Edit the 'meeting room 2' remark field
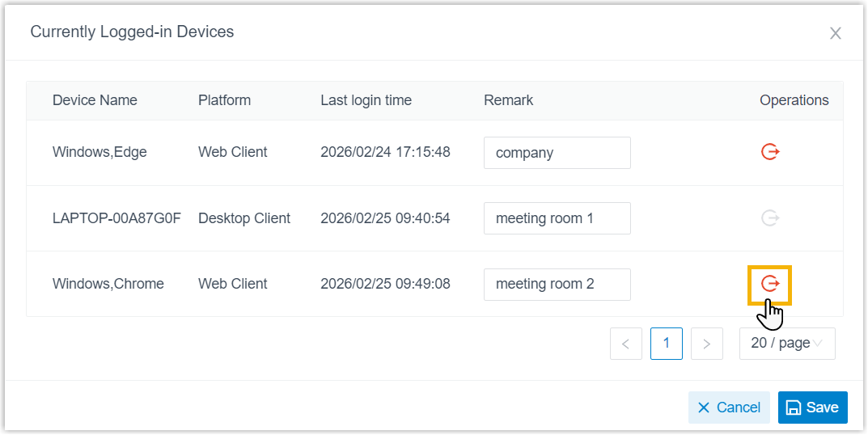The width and height of the screenshot is (868, 435). (557, 285)
